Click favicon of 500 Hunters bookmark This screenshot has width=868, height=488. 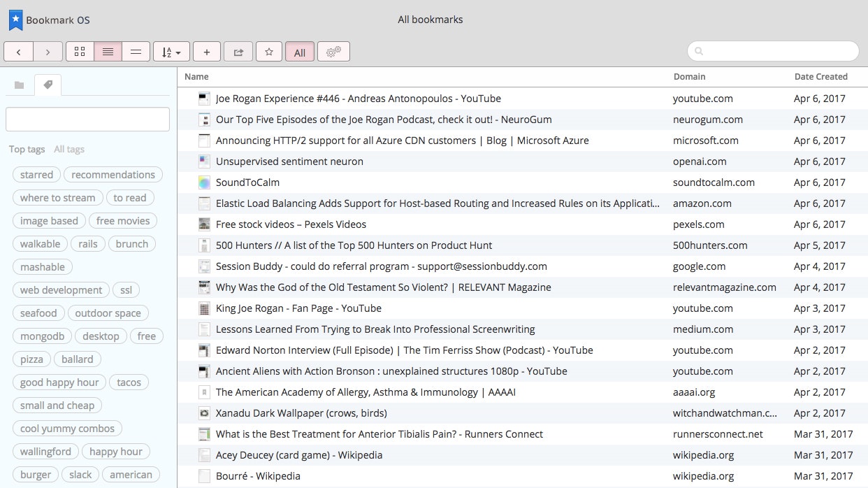(x=204, y=245)
